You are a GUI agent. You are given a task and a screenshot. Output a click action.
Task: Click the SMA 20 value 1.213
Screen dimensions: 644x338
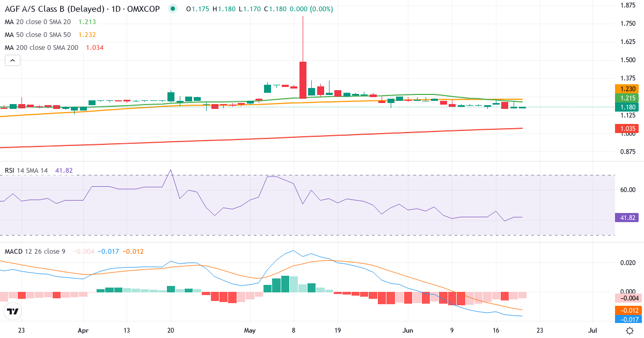click(x=87, y=22)
